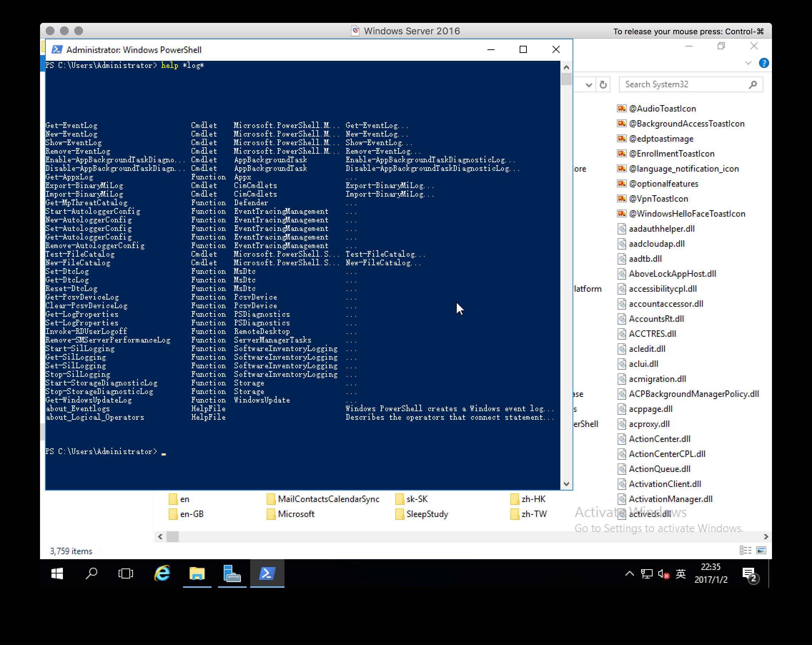Click Explorer help question mark icon
This screenshot has height=645, width=812.
point(764,63)
